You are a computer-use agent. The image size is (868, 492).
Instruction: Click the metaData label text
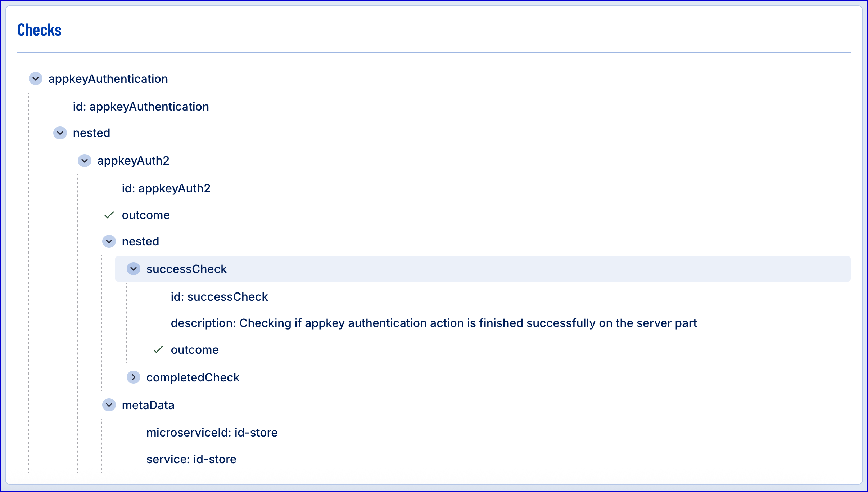148,405
